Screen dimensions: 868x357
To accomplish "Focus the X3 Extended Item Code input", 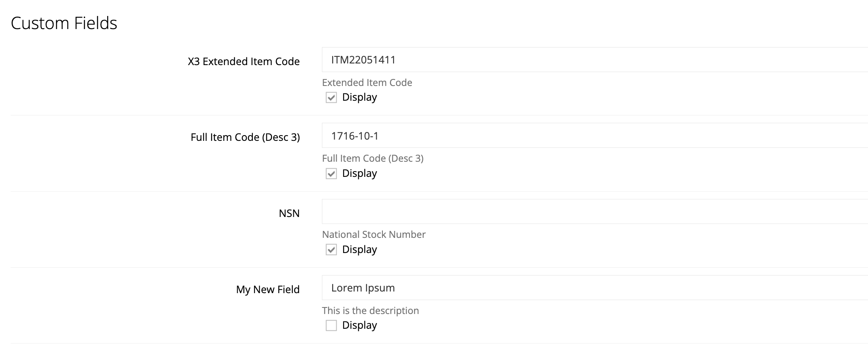I will [x=595, y=60].
